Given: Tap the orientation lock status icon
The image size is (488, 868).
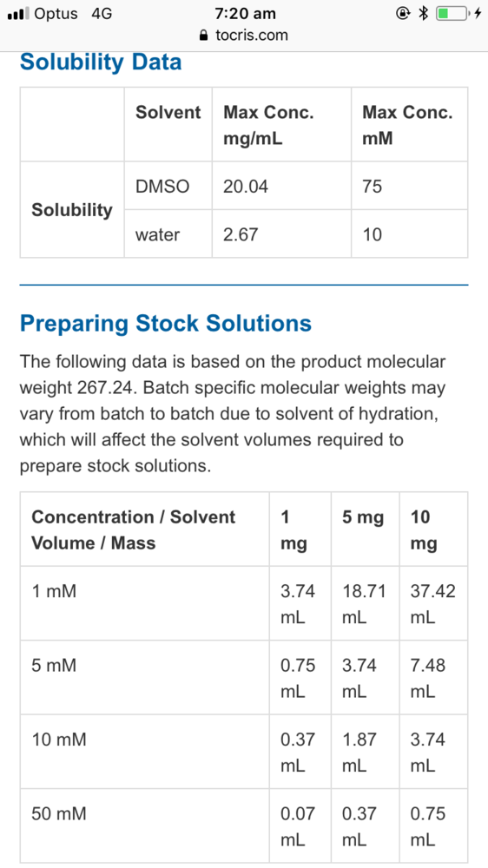Looking at the screenshot, I should [x=403, y=13].
